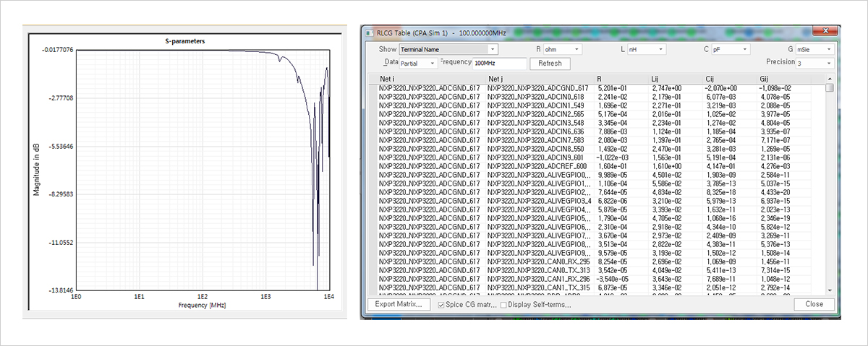868x346 pixels.
Task: Click Lij value 1,610e+00
Action: tap(668, 165)
